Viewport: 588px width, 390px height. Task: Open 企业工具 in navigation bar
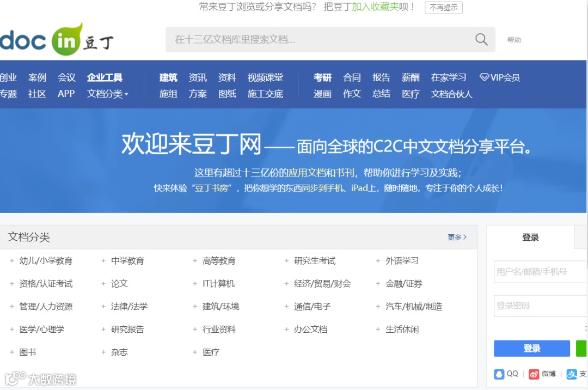point(105,78)
